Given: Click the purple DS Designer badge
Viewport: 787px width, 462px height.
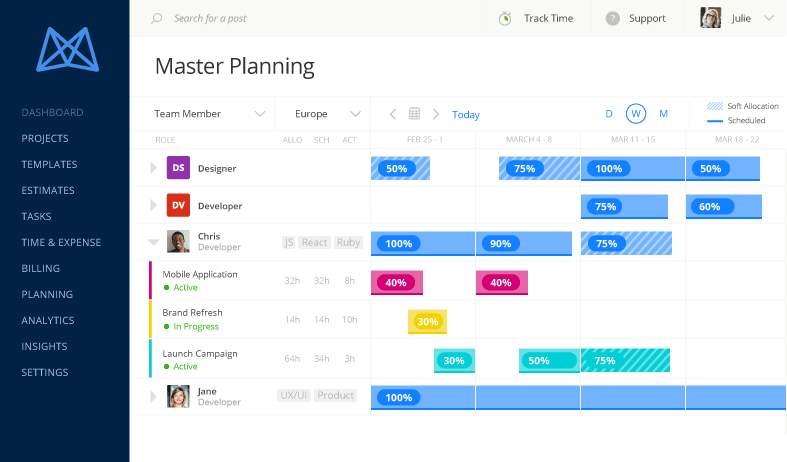Looking at the screenshot, I should (x=178, y=168).
